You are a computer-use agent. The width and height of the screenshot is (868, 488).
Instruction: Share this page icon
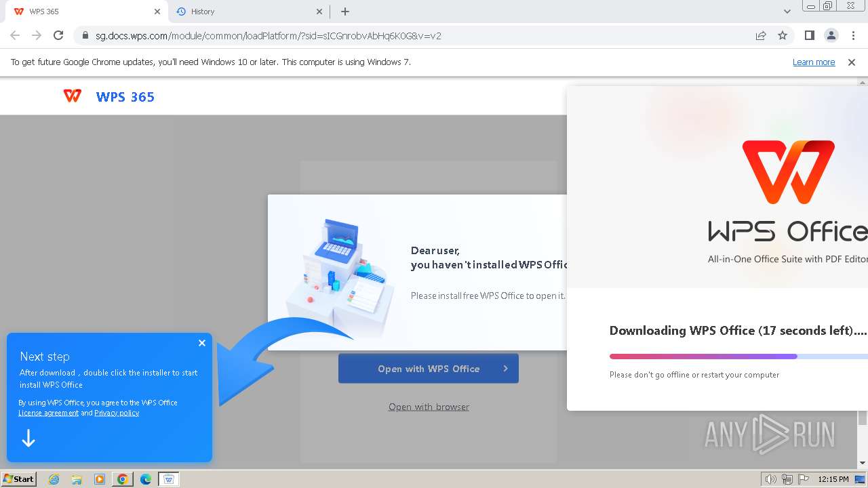761,35
